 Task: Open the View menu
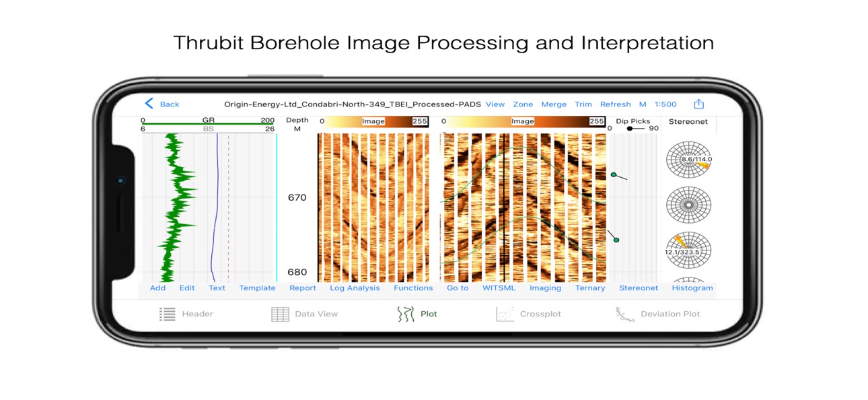[x=495, y=104]
